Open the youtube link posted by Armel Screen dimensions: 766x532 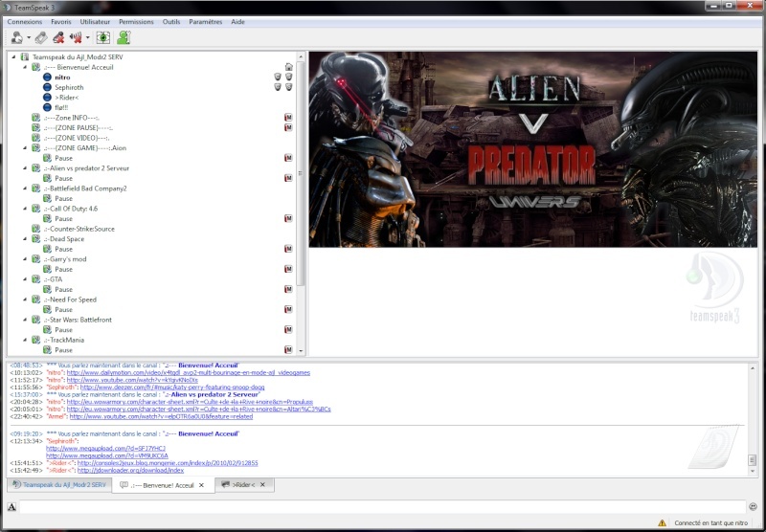click(161, 417)
